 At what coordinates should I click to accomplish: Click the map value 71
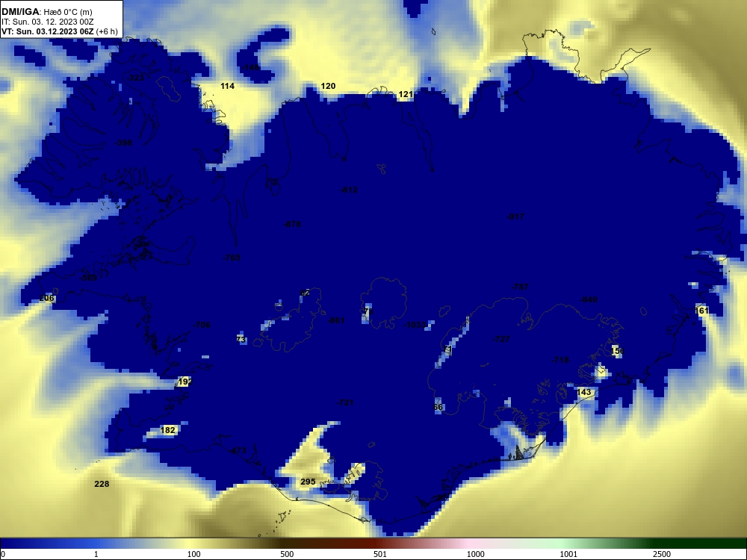pos(447,349)
